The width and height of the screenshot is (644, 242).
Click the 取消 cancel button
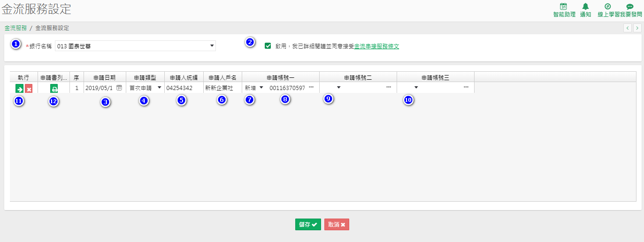[x=337, y=225]
